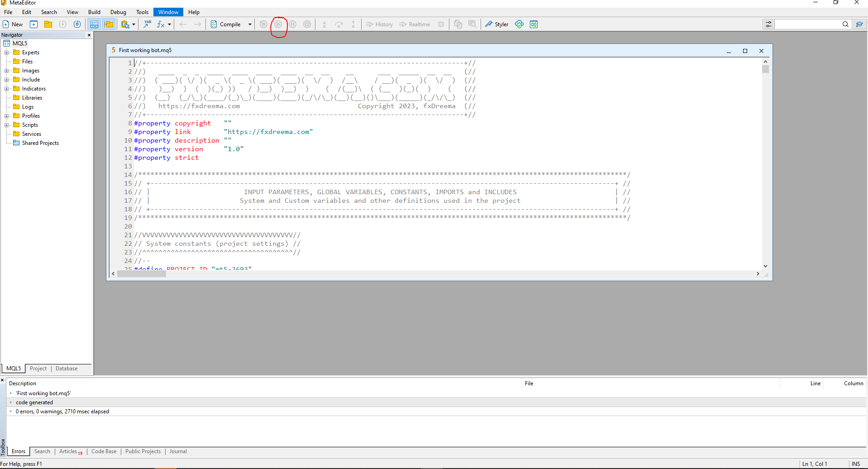Click the VAR insert variable icon
868x469 pixels.
[148, 24]
